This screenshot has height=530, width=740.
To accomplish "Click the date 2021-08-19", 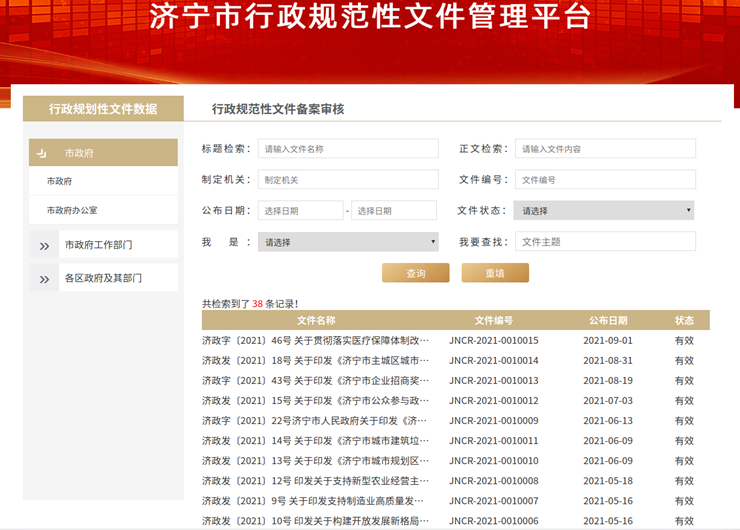I will (x=608, y=380).
